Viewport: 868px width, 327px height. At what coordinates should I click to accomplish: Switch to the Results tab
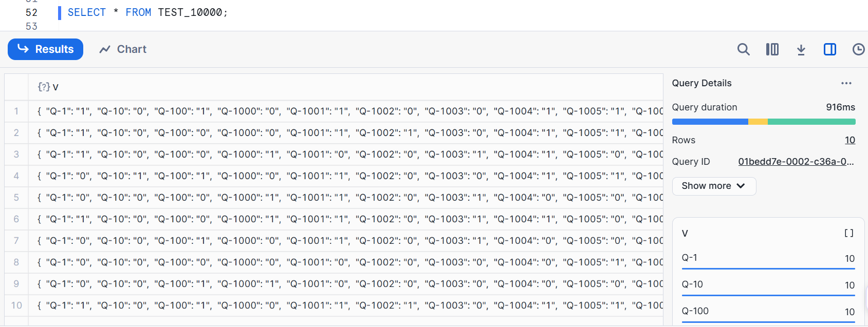click(x=45, y=49)
